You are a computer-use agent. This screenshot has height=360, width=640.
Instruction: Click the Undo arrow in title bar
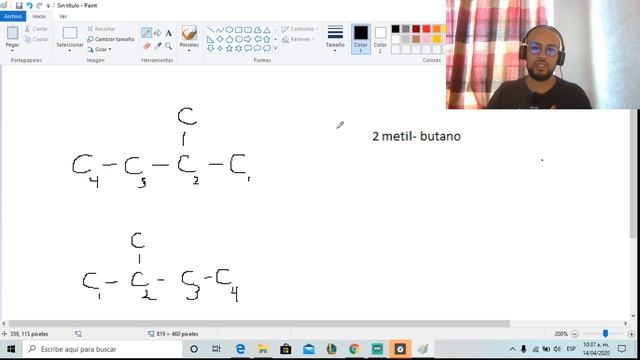(29, 5)
